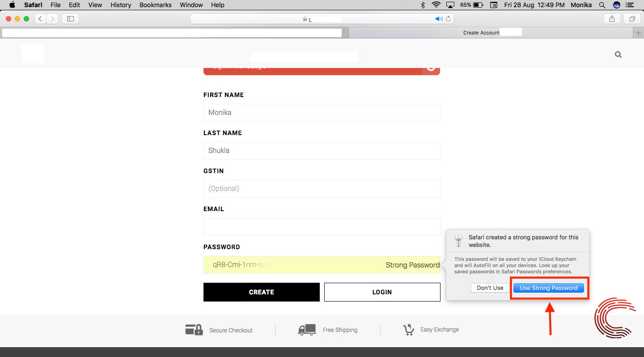
Task: Click the Bluetooth status icon
Action: pos(423,5)
